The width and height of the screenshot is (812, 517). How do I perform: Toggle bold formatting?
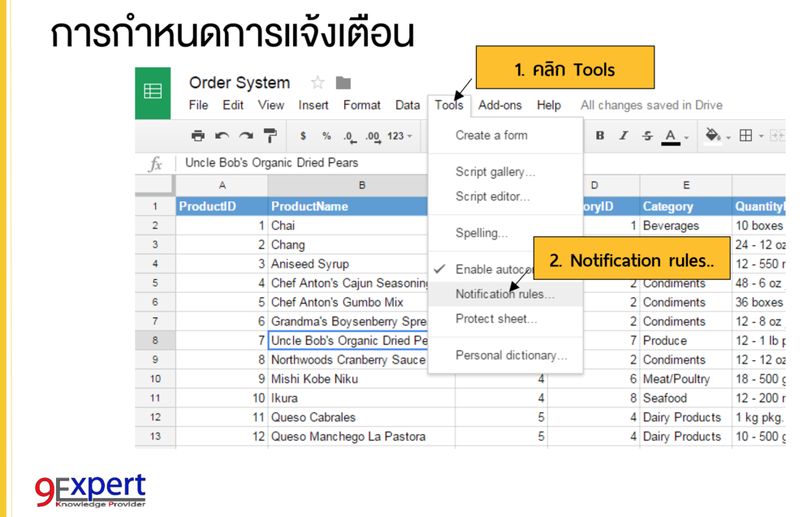click(599, 136)
